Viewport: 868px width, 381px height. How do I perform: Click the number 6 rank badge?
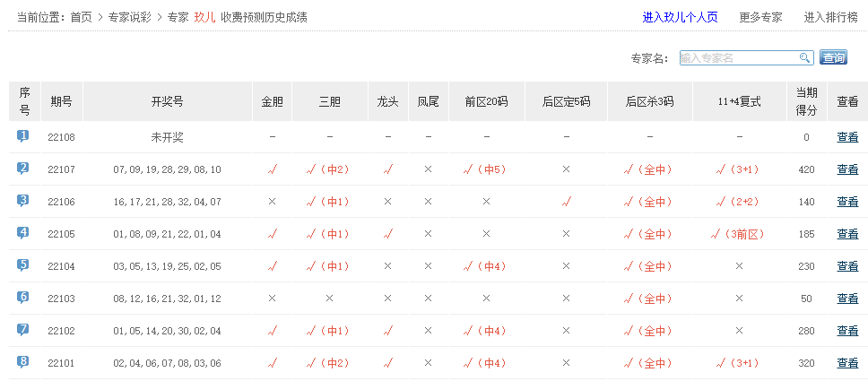(x=23, y=298)
